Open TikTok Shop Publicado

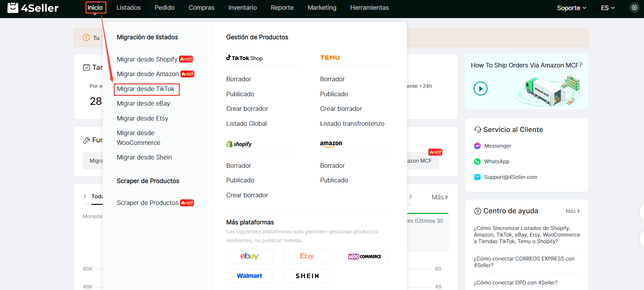(240, 94)
